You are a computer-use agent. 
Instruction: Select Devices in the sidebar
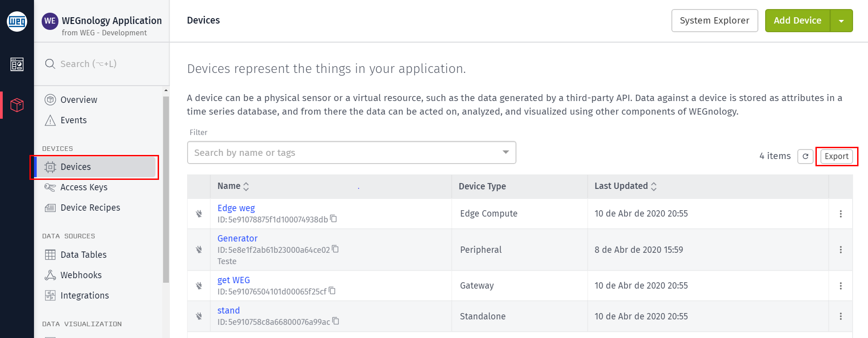pyautogui.click(x=95, y=167)
